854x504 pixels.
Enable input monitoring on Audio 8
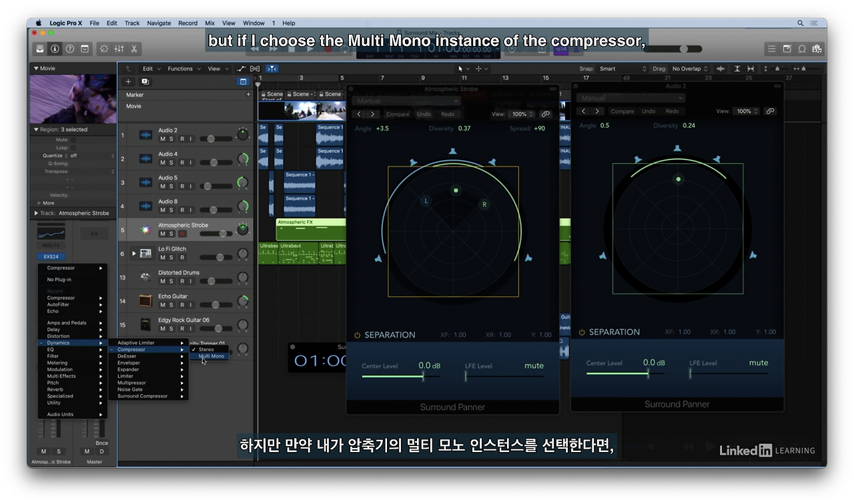pos(190,210)
